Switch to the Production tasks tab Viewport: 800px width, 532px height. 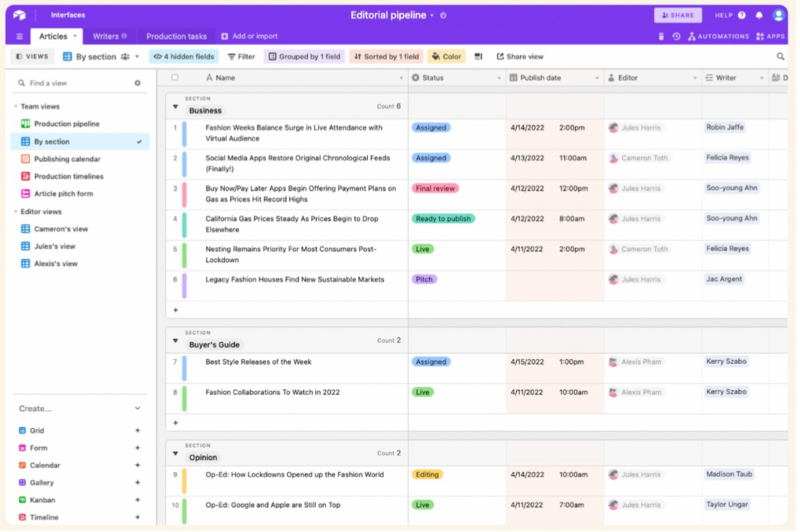point(178,35)
